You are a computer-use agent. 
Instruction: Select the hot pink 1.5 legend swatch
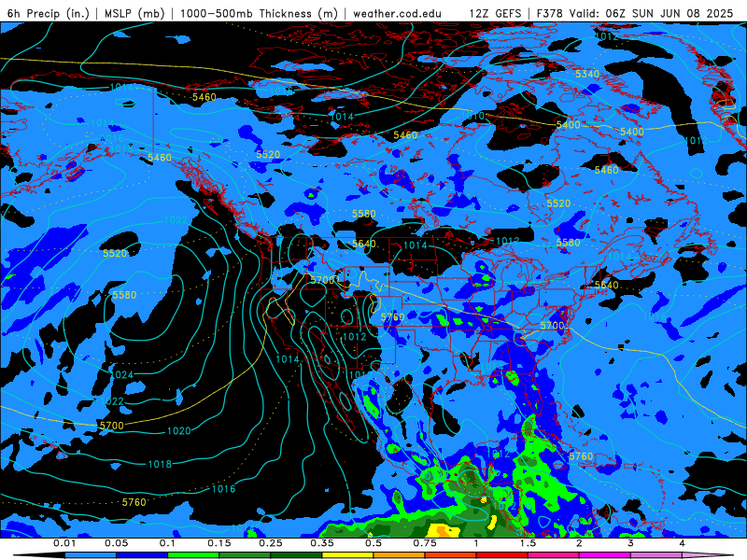pos(554,555)
